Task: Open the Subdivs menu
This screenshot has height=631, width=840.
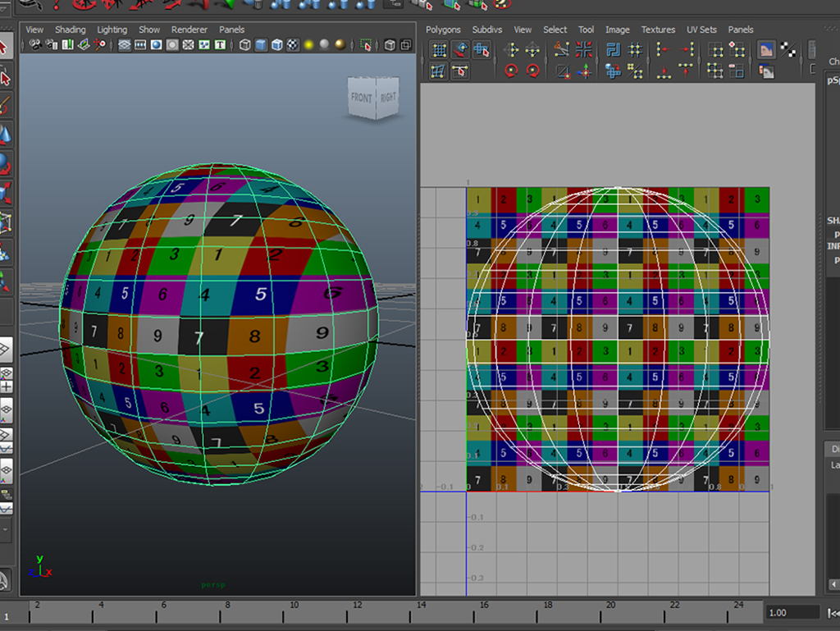Action: [x=487, y=30]
